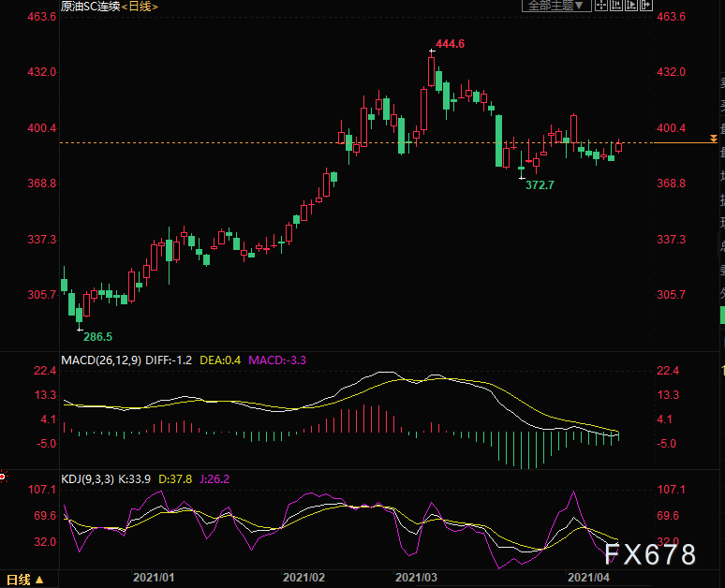
Task: Click the left axis 432.0 price label
Action: click(41, 72)
